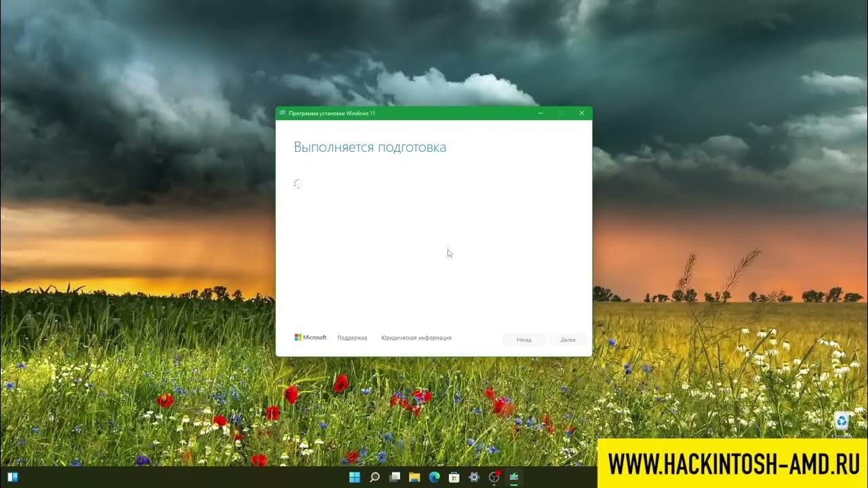
Task: Click the Назад button
Action: click(524, 340)
